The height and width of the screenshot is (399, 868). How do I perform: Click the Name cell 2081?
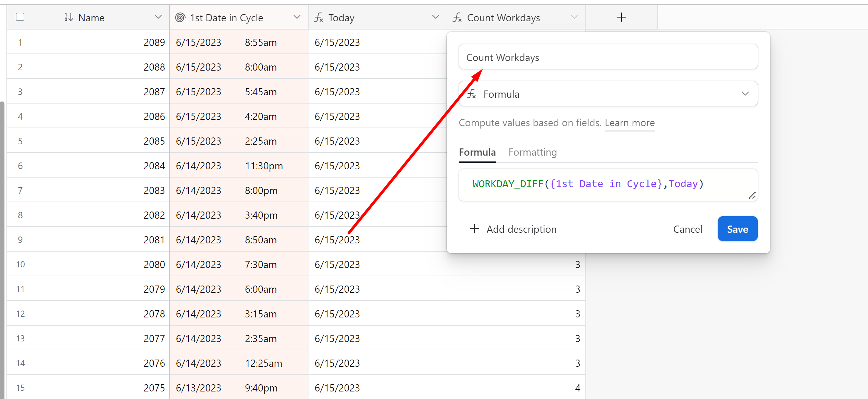(x=88, y=240)
